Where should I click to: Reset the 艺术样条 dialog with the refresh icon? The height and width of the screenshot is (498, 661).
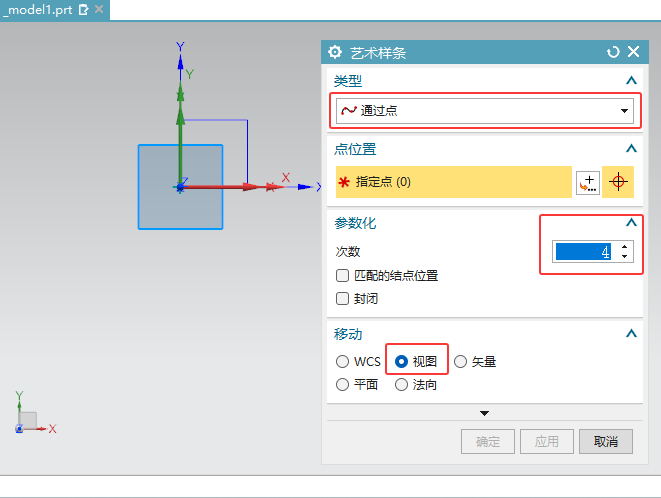[613, 52]
